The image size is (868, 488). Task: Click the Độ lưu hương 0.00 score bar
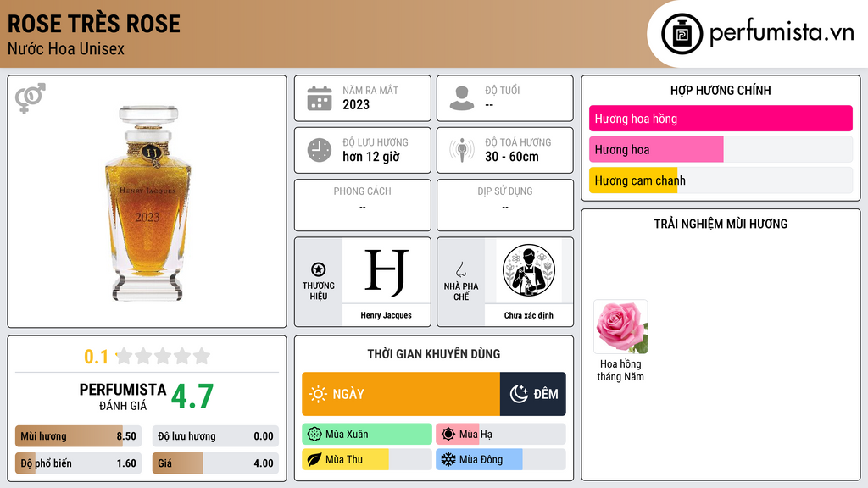[215, 436]
